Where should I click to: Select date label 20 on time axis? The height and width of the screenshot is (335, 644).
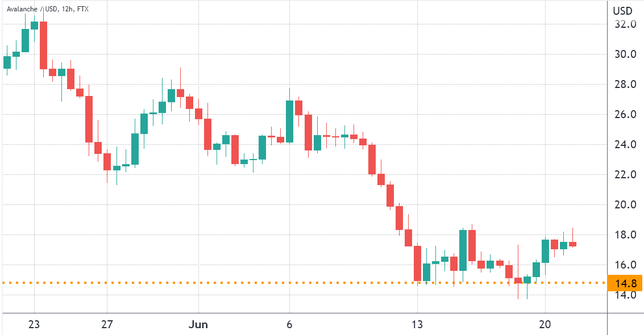click(x=545, y=324)
